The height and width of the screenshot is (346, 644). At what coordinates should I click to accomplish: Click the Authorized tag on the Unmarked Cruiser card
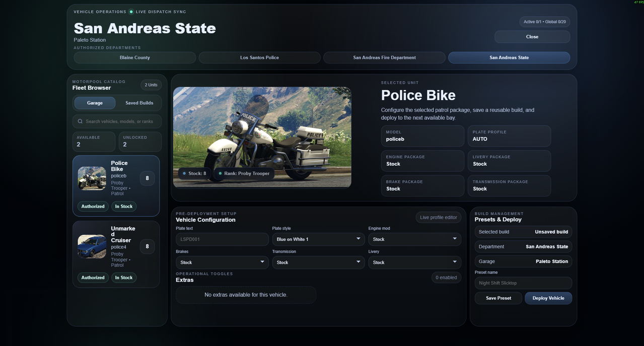coord(93,278)
